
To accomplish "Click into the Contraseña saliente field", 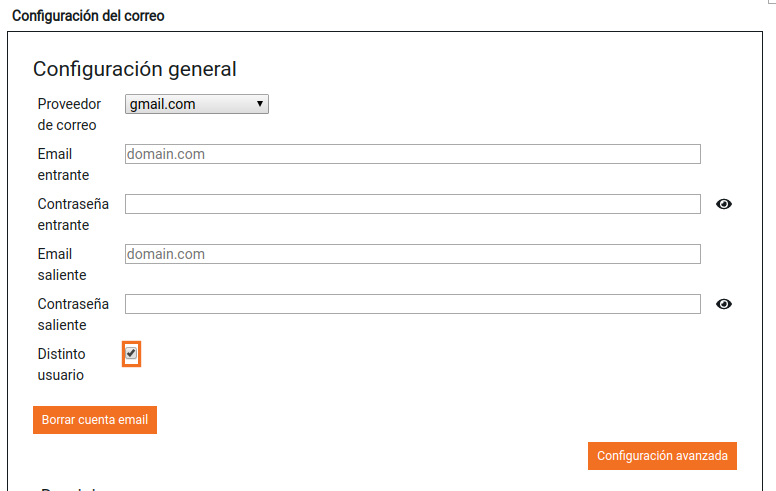I will [412, 304].
